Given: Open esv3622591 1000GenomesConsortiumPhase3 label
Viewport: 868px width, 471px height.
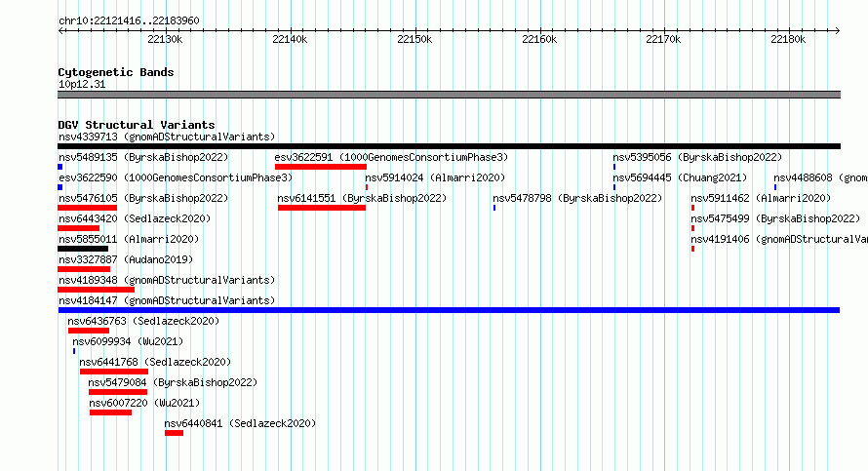Looking at the screenshot, I should 391,157.
